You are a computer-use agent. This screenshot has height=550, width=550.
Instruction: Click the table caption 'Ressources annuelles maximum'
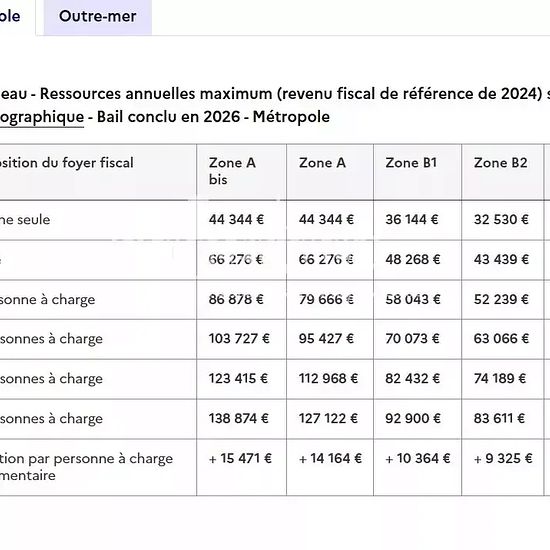156,94
